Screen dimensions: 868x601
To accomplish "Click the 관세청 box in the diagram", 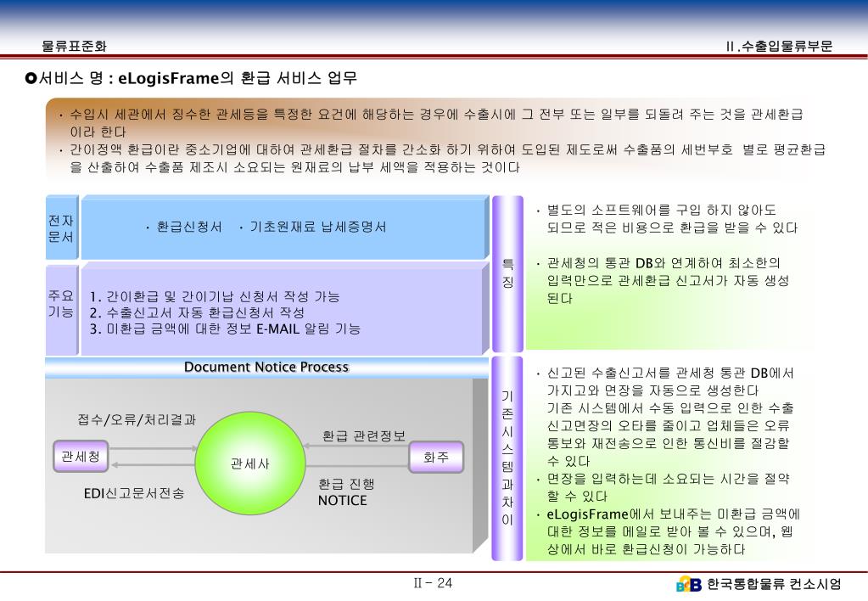I will coord(81,457).
